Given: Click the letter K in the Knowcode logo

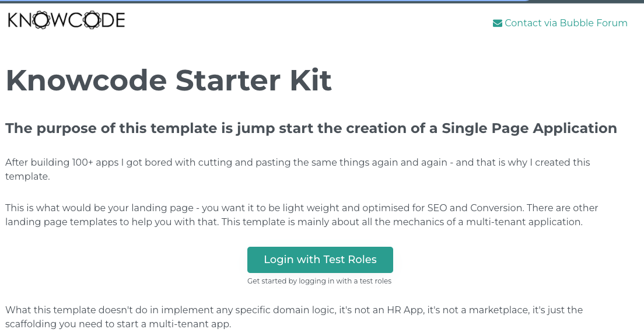Looking at the screenshot, I should click(13, 20).
